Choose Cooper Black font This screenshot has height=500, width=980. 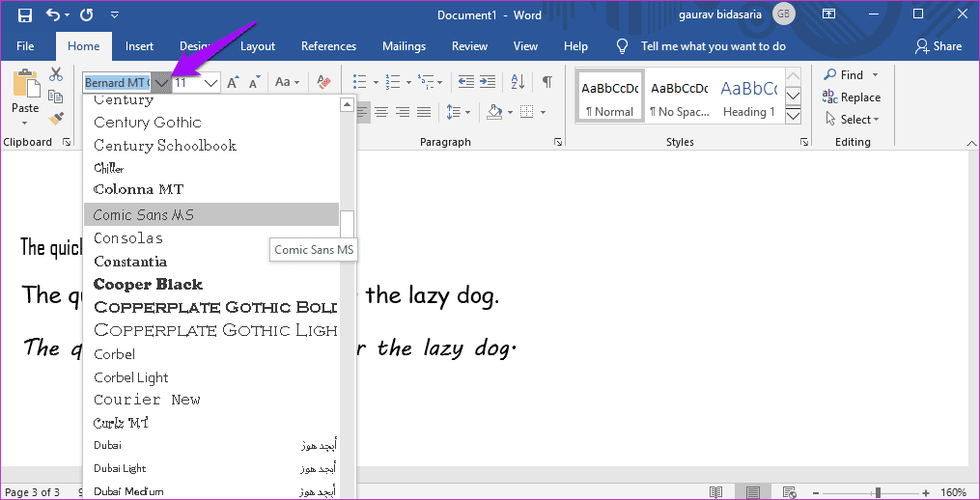tap(211, 285)
